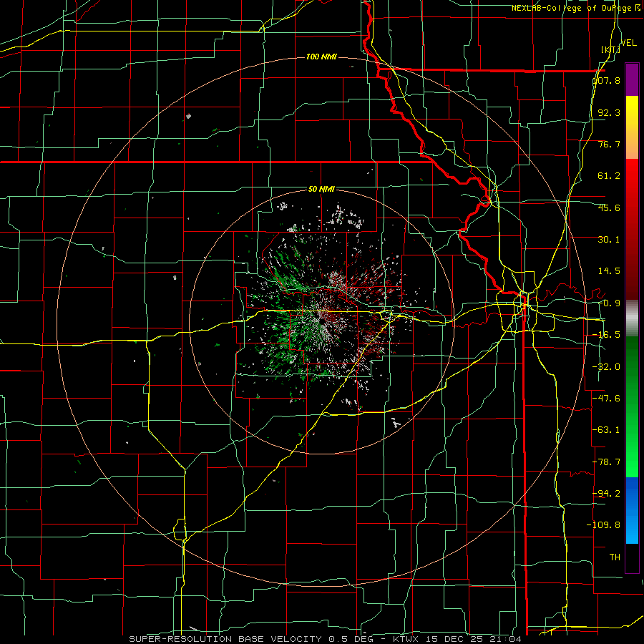Click the 100 NMI range ring label
The image size is (644, 644).
pos(321,57)
